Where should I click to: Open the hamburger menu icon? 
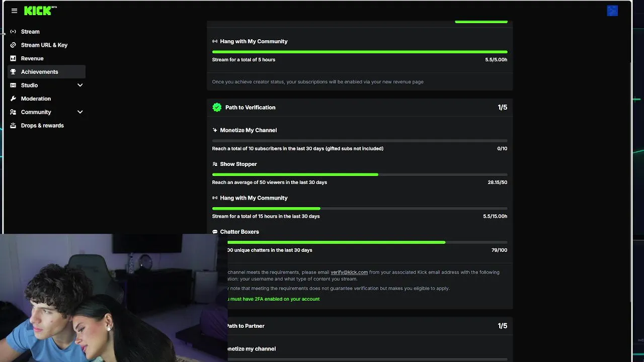pyautogui.click(x=14, y=11)
